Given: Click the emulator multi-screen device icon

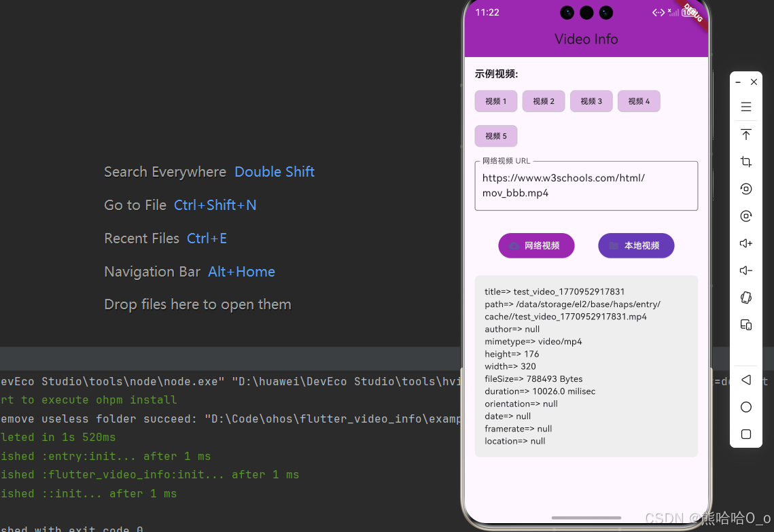Looking at the screenshot, I should point(746,325).
